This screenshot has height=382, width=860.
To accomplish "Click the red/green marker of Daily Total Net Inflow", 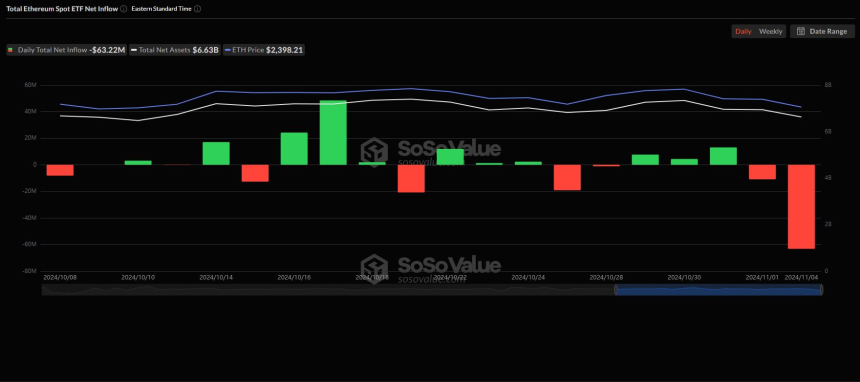I will pyautogui.click(x=10, y=50).
